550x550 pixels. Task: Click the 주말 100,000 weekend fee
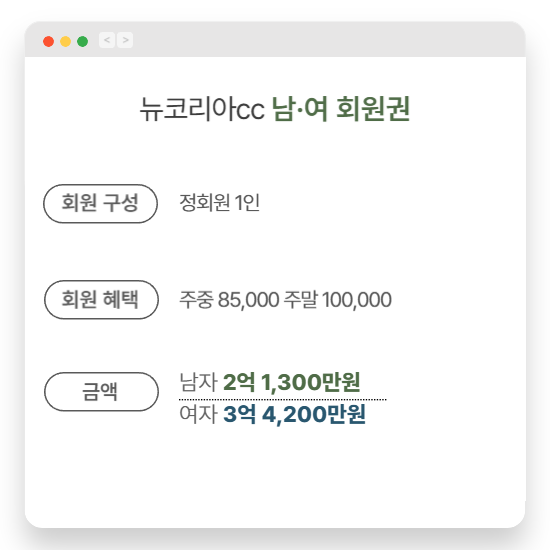pos(337,300)
